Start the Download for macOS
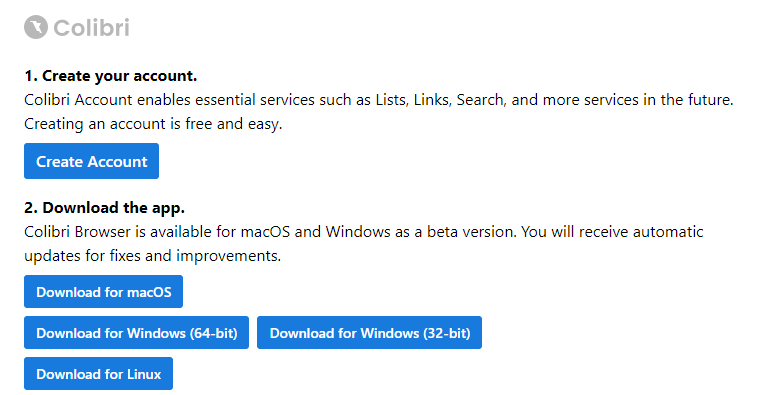Screen dimensions: 767x395 click(x=103, y=291)
